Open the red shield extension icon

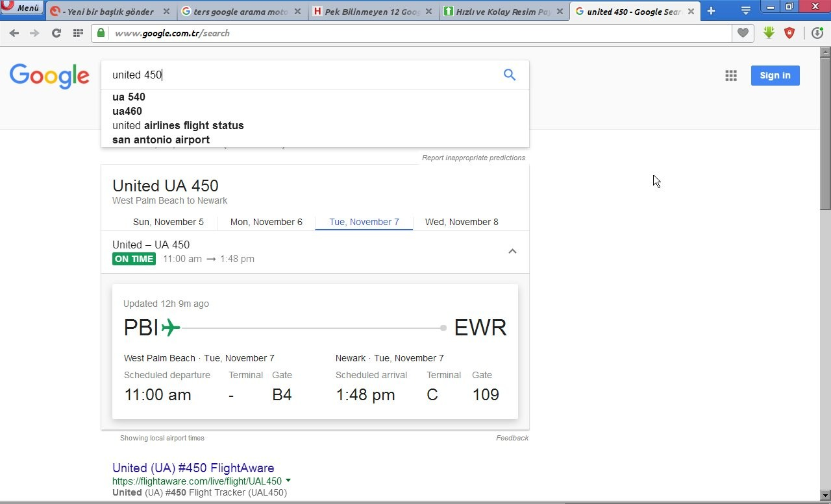click(x=789, y=32)
